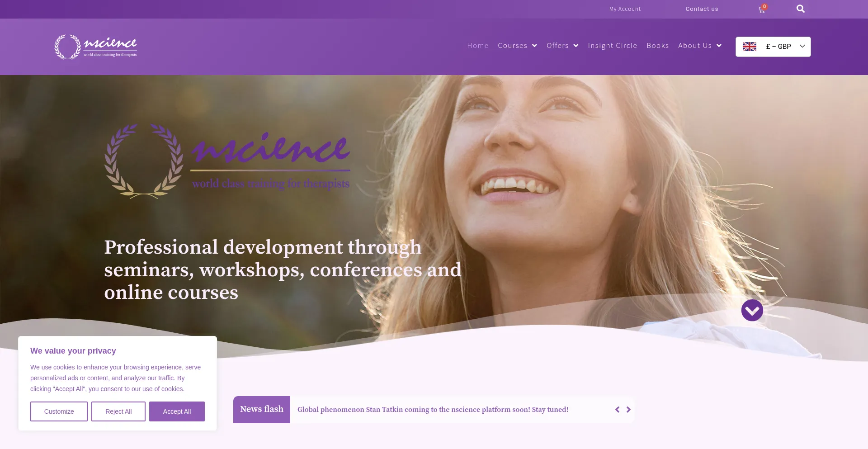Open the Insight Circle page
The width and height of the screenshot is (868, 449).
pyautogui.click(x=613, y=46)
